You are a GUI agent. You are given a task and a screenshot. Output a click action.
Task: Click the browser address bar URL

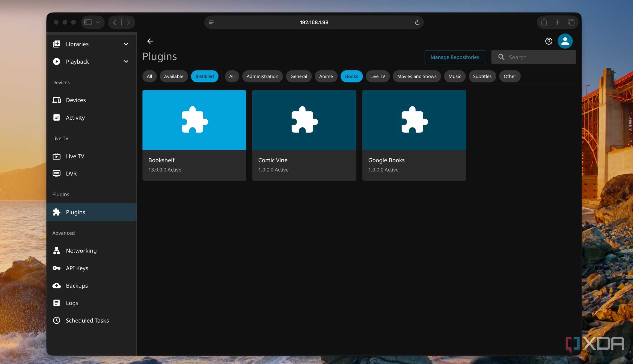tap(314, 22)
